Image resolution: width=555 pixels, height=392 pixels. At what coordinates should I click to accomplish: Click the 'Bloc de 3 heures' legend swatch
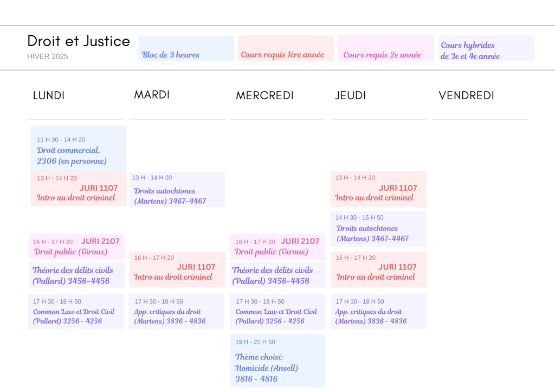pos(186,48)
